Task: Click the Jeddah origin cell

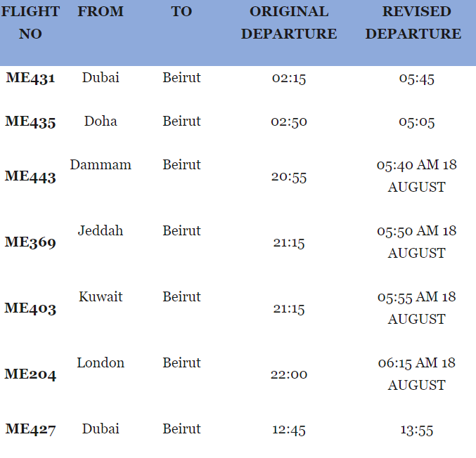Action: [x=101, y=230]
